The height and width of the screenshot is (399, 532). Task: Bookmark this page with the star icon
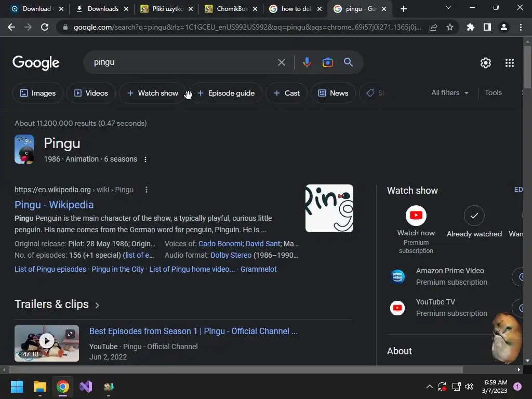(450, 27)
